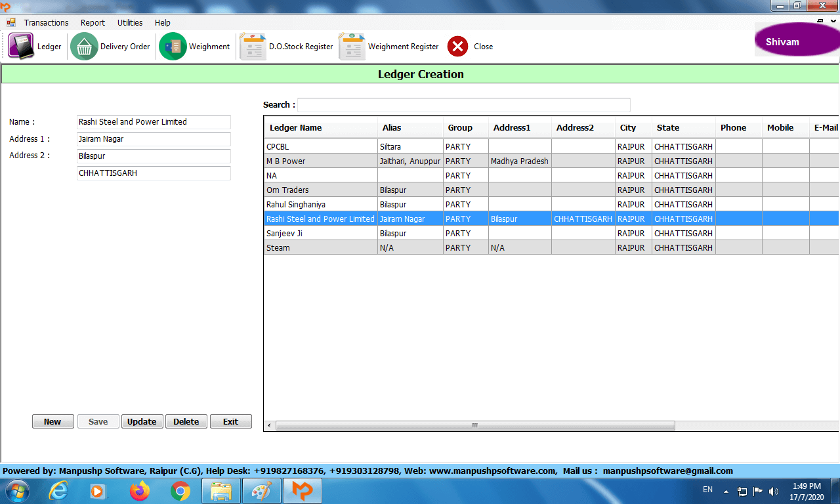Click the CHHATTISGARH input field on left
Viewport: 840px width, 504px height.
154,173
